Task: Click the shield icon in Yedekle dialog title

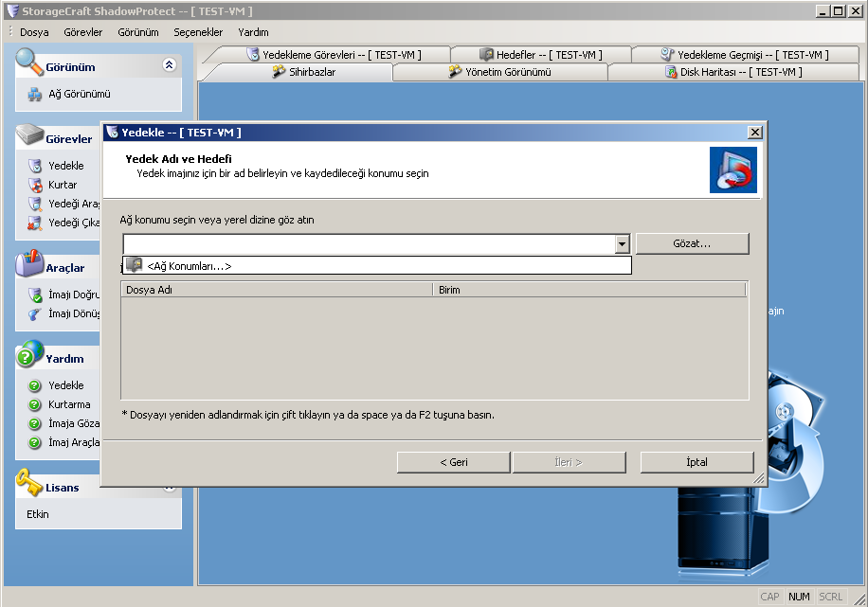Action: [113, 133]
